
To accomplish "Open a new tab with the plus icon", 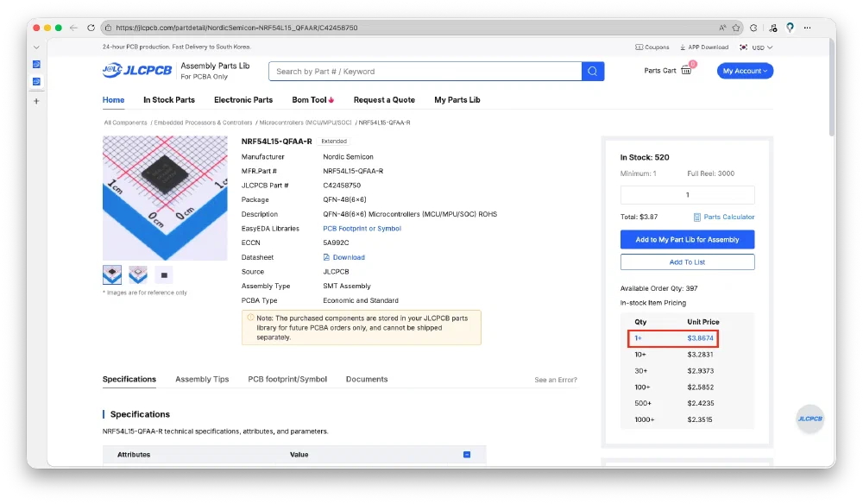I will click(x=36, y=101).
